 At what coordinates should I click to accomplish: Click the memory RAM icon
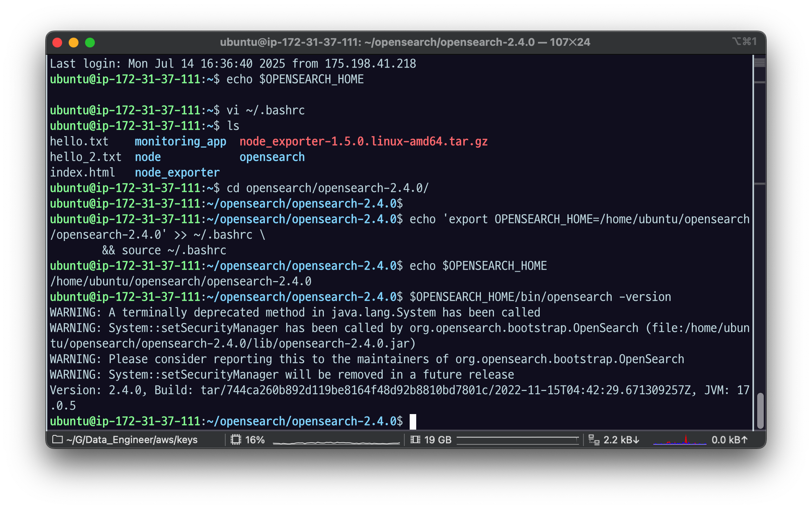(x=415, y=439)
